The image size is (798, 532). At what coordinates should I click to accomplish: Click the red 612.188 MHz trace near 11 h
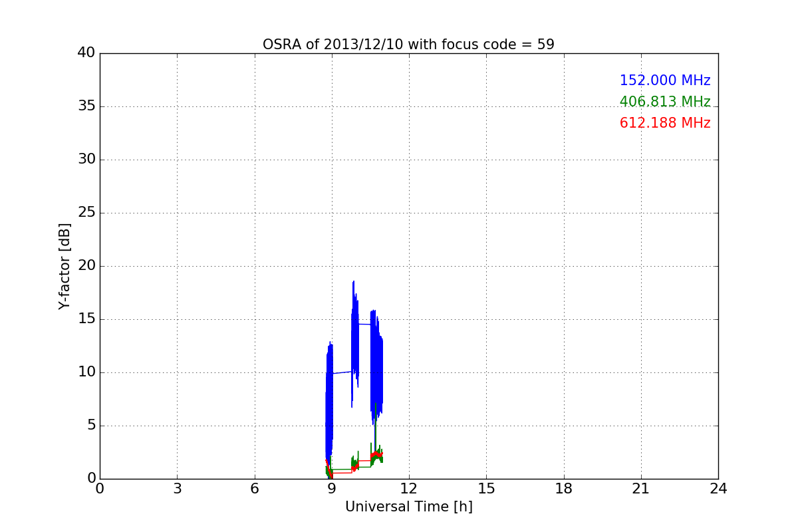378,454
